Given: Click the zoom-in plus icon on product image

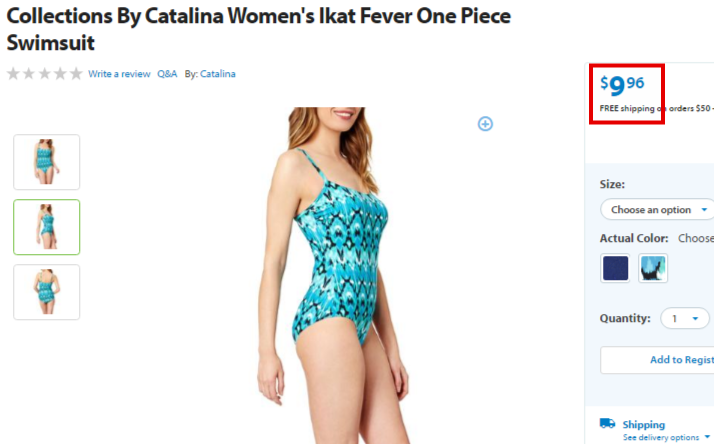Looking at the screenshot, I should coord(485,123).
